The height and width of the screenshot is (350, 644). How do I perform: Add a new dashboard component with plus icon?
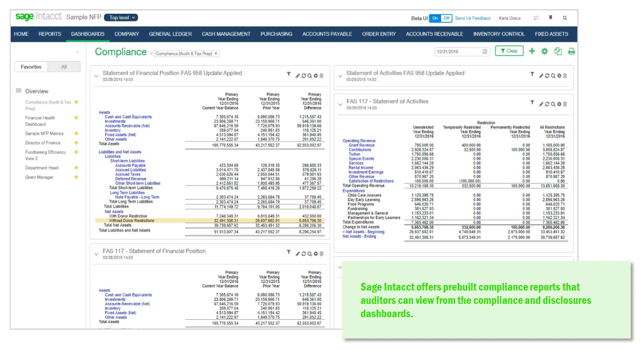click(532, 51)
